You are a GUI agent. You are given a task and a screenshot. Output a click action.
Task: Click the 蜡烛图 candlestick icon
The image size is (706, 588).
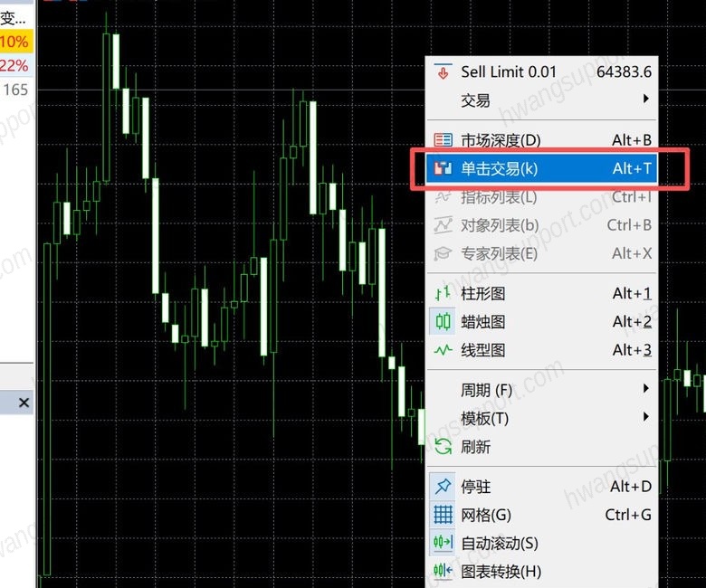pos(443,322)
